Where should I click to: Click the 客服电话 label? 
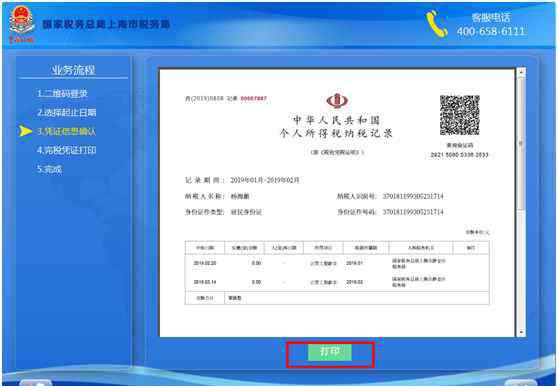pyautogui.click(x=491, y=17)
